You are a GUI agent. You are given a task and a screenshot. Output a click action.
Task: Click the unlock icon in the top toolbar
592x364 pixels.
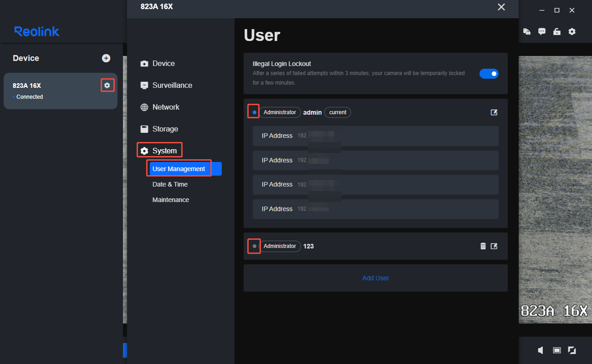pyautogui.click(x=556, y=31)
